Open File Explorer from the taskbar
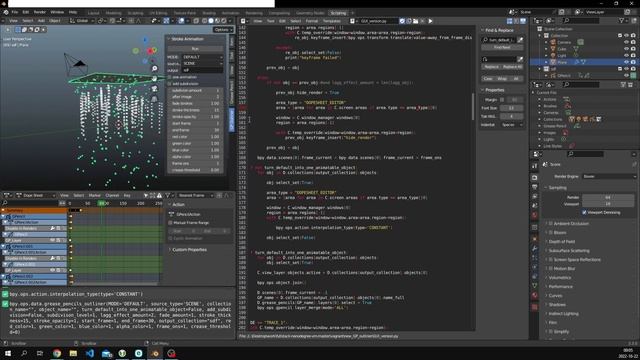Viewport: 640px width, 360px height. pos(73,353)
